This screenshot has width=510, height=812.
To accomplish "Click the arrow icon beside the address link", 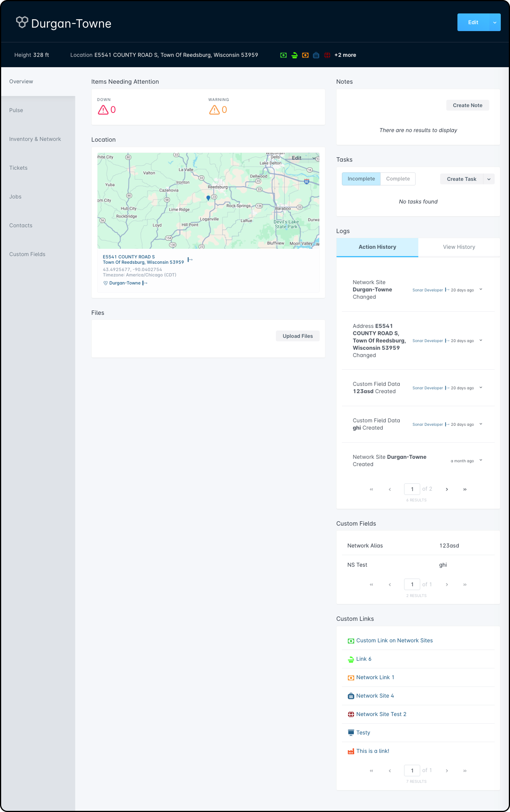I will pos(190,260).
